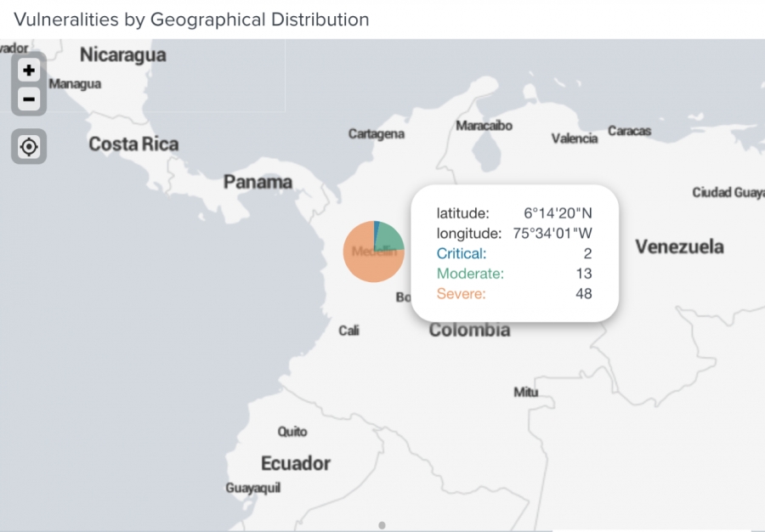Screen dimensions: 765x532
Task: Click the Nicaragua country label
Action: (122, 55)
